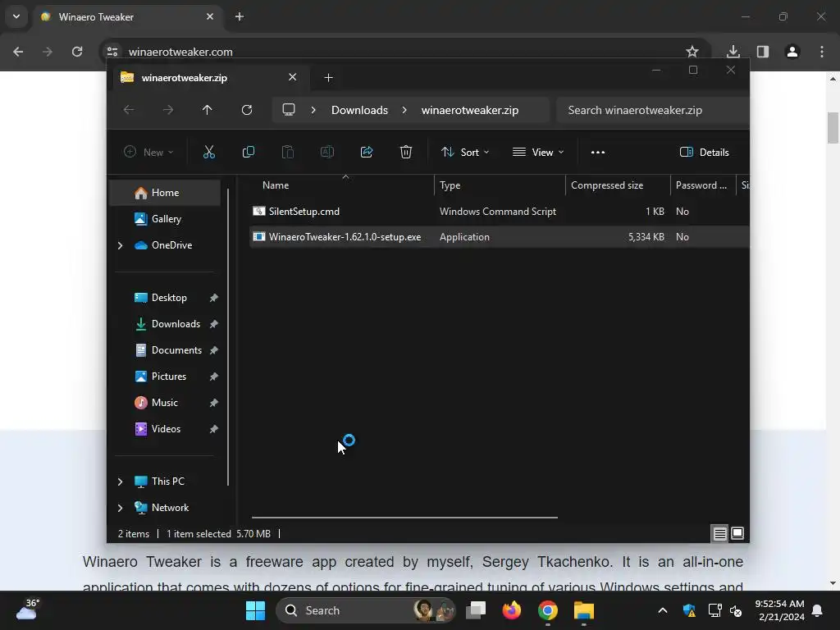Select the Winaero Tweaker Chrome tab
This screenshot has width=840, height=630.
pos(127,16)
